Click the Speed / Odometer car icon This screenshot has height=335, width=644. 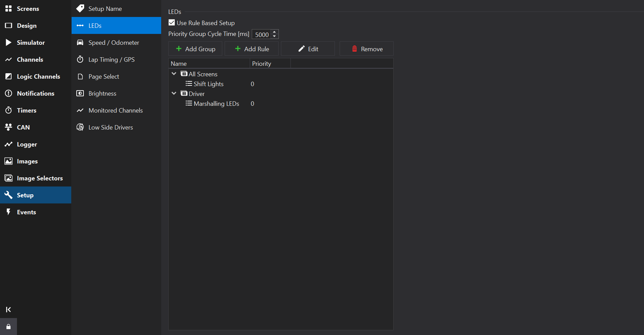click(x=80, y=42)
